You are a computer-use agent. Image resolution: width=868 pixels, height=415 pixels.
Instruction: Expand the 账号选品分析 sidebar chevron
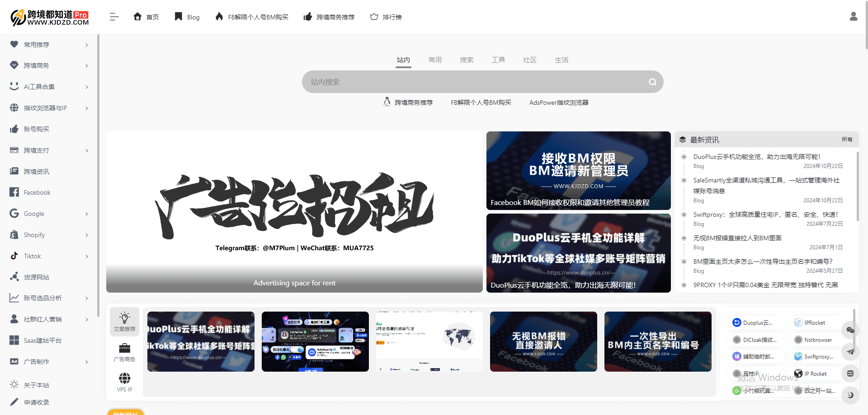(87, 298)
